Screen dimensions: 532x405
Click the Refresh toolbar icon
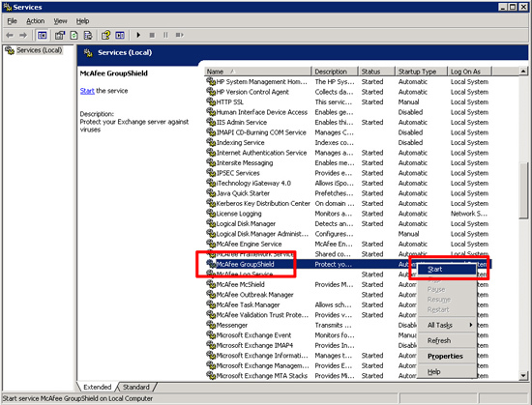click(x=74, y=35)
